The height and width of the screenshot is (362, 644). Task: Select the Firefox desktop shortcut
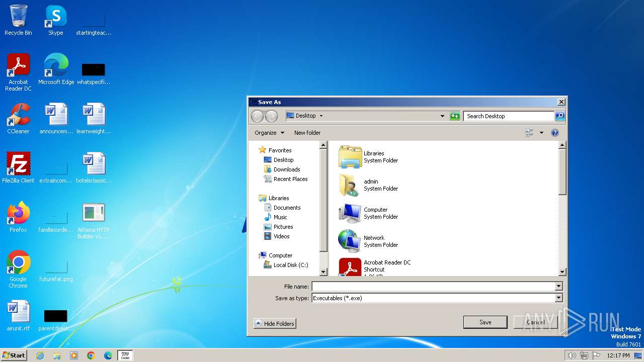[18, 217]
